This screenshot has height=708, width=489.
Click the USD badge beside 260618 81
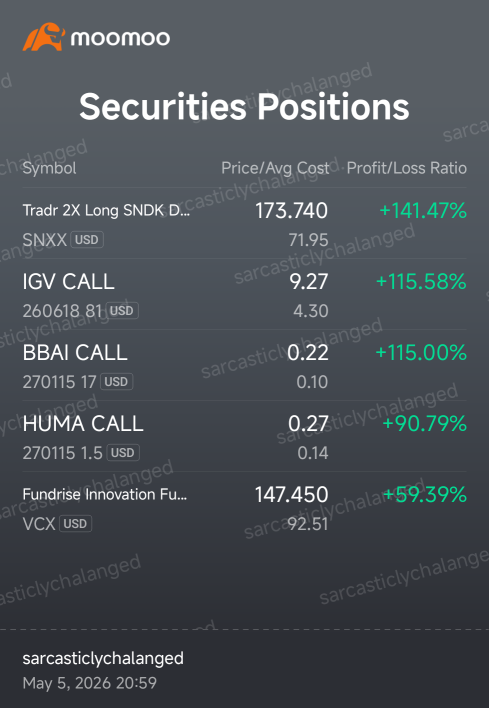122,310
